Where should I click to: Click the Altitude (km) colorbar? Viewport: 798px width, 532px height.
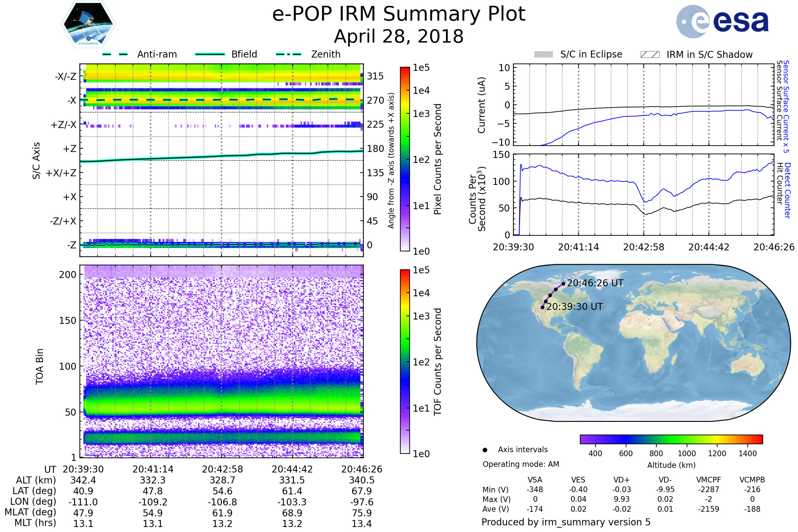(x=671, y=439)
